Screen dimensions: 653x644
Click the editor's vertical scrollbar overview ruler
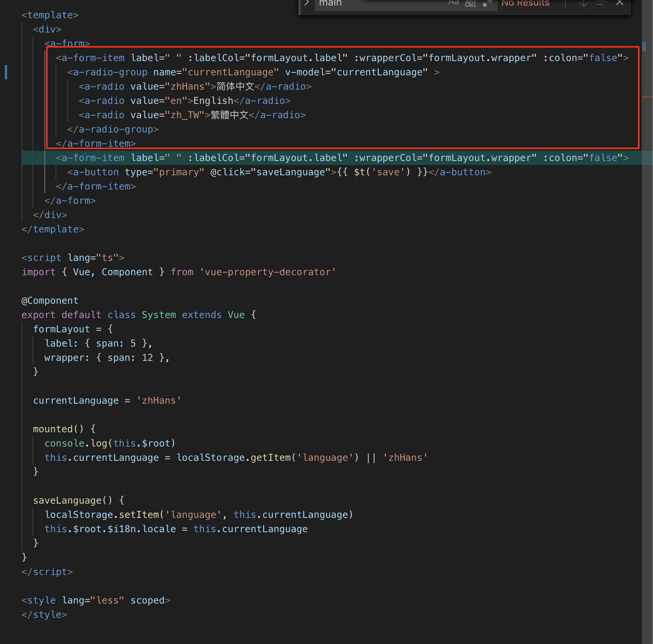click(647, 322)
